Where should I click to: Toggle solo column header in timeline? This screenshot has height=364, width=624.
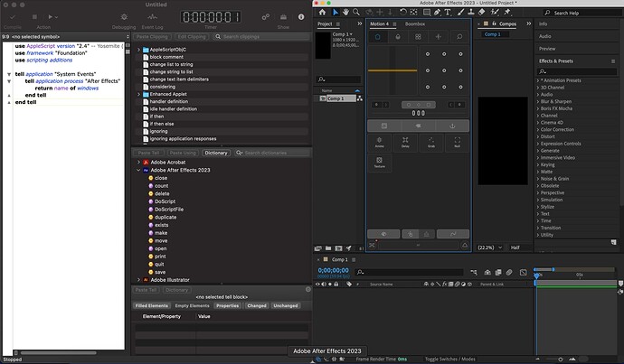point(330,285)
